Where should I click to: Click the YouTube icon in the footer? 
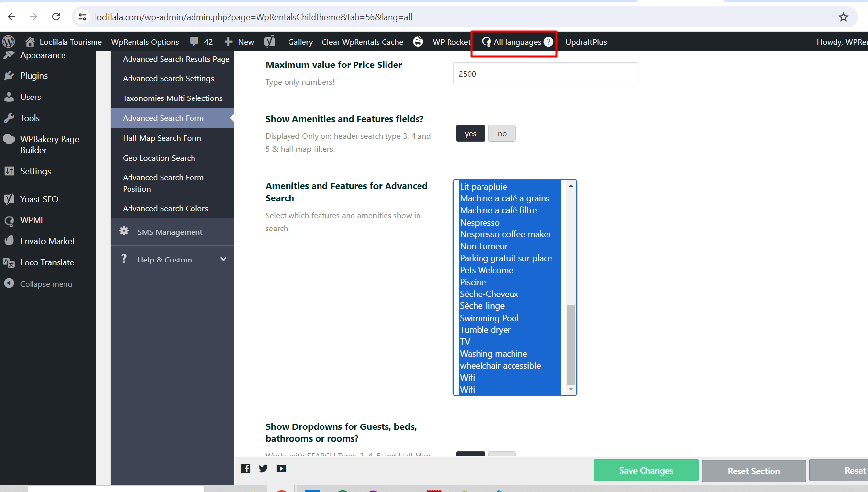pyautogui.click(x=281, y=469)
